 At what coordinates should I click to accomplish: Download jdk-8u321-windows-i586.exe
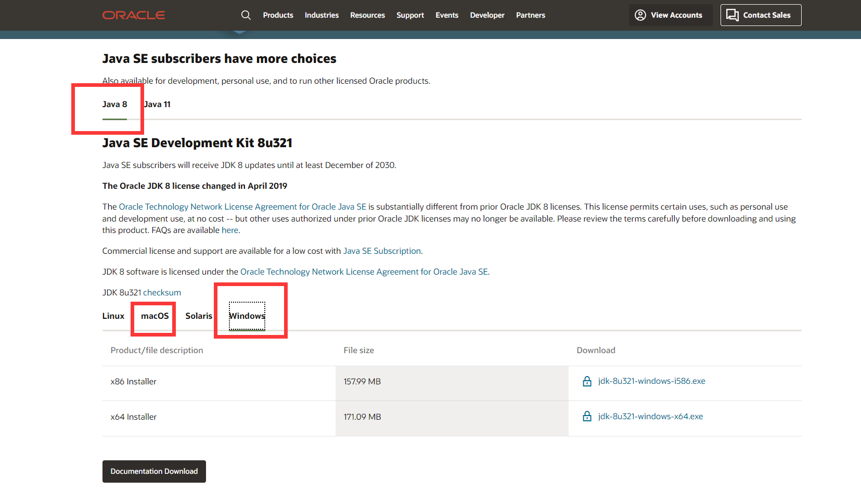(x=651, y=381)
